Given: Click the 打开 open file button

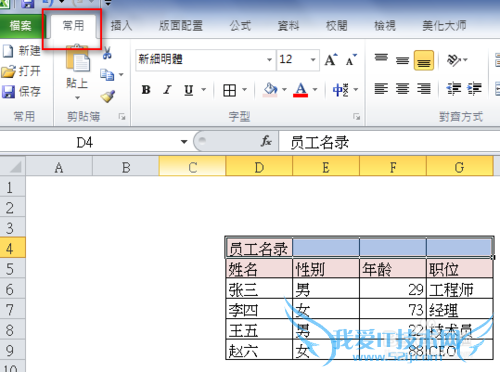Looking at the screenshot, I should click(21, 71).
